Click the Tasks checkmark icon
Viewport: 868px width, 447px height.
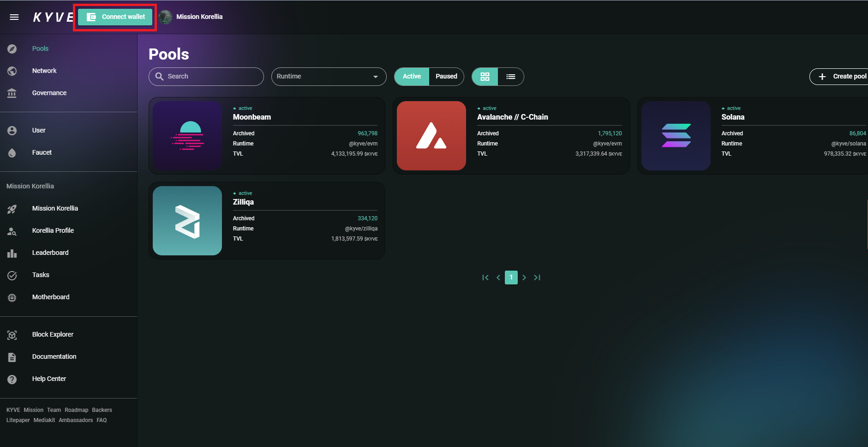pyautogui.click(x=12, y=275)
